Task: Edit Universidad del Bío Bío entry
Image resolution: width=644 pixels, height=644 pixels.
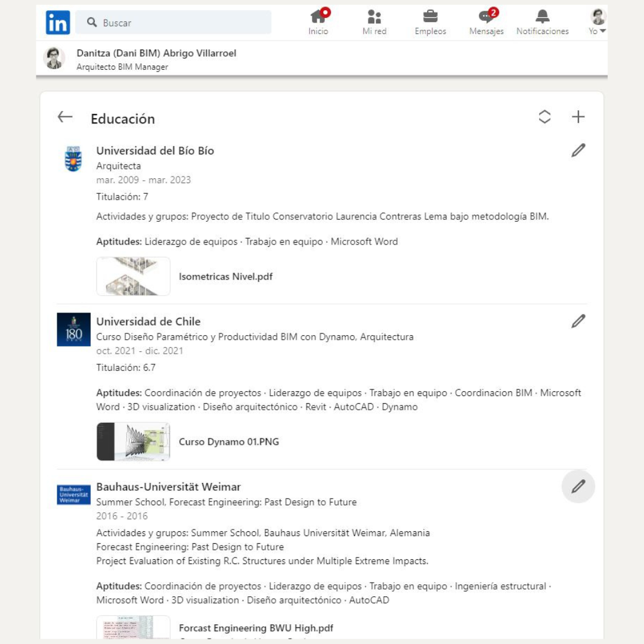Action: click(x=578, y=151)
